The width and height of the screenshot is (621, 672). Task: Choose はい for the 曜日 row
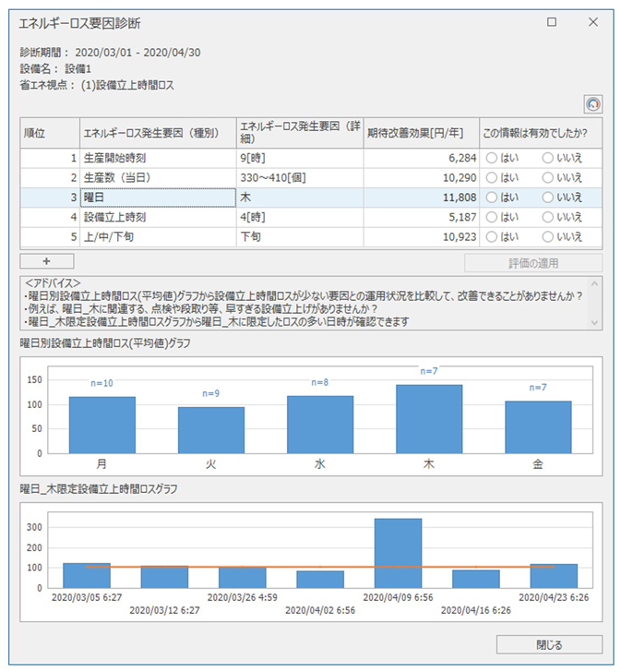[x=492, y=197]
